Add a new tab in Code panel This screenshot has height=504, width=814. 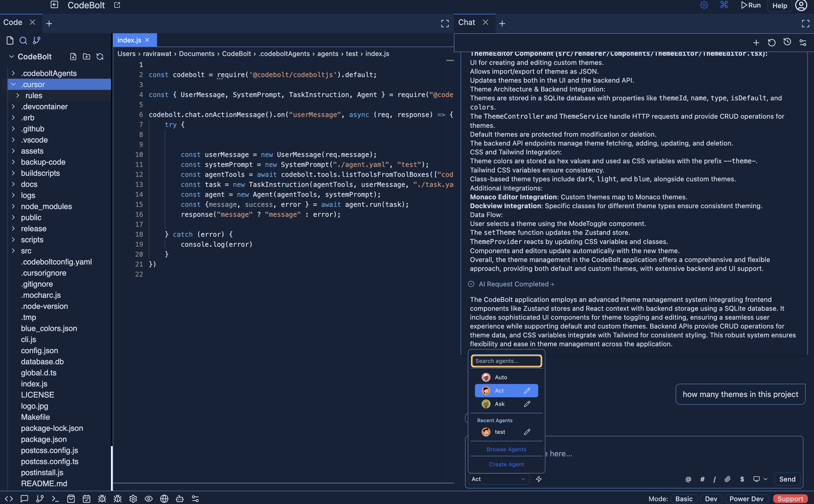coord(49,23)
